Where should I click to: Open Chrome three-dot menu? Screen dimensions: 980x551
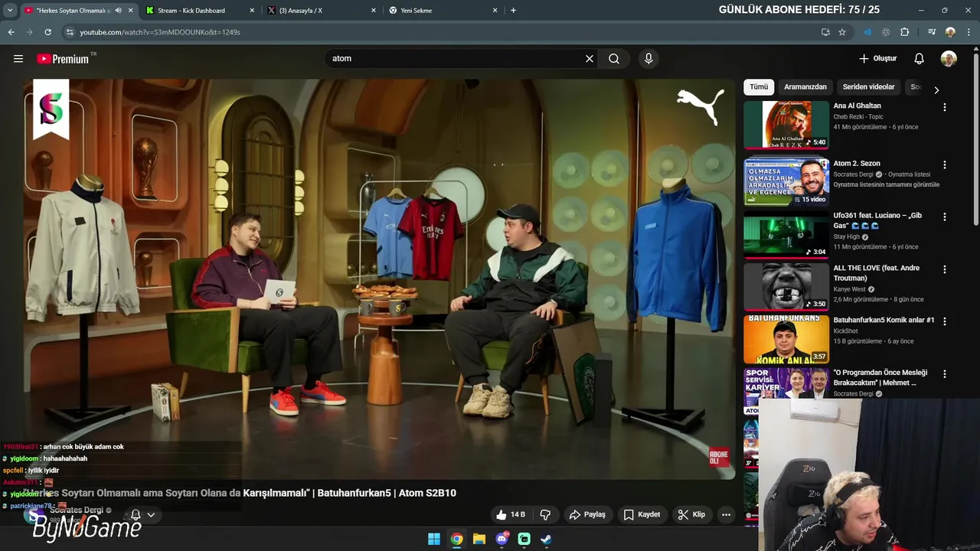click(967, 32)
